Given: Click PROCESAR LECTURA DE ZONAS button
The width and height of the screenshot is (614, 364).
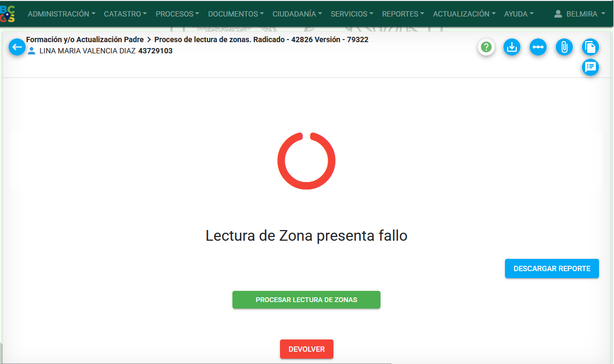Looking at the screenshot, I should click(306, 300).
